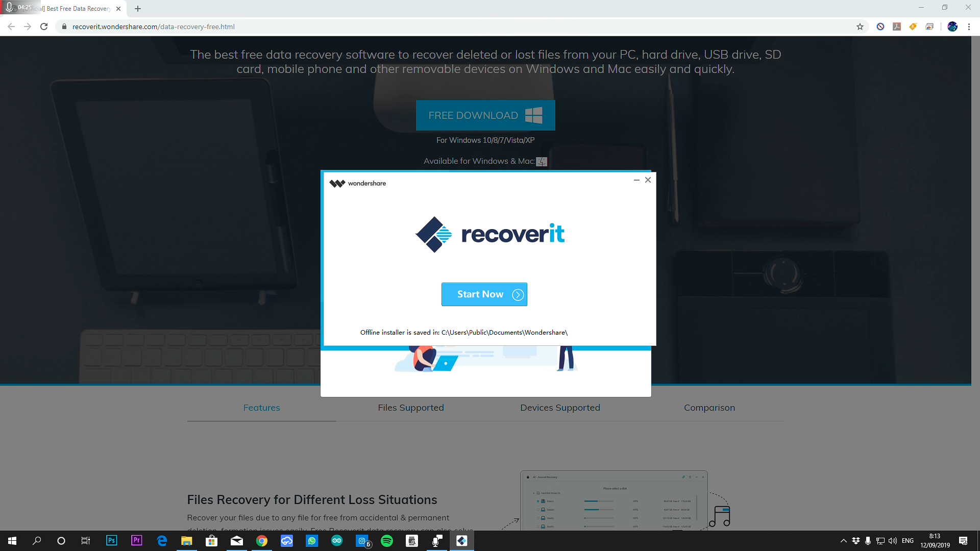
Task: Open Task View on the taskbar
Action: [x=86, y=541]
